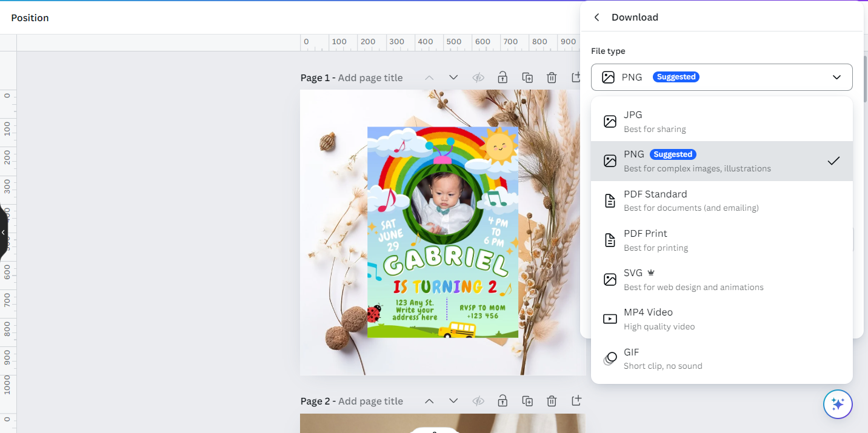
Task: Toggle Page 1 hide page eye icon
Action: point(478,78)
